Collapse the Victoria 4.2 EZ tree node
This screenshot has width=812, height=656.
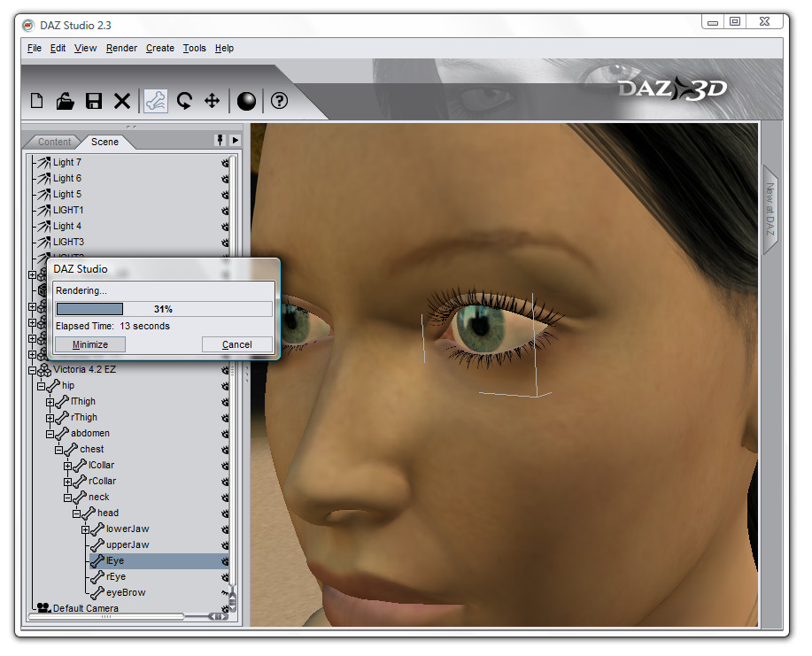[32, 370]
